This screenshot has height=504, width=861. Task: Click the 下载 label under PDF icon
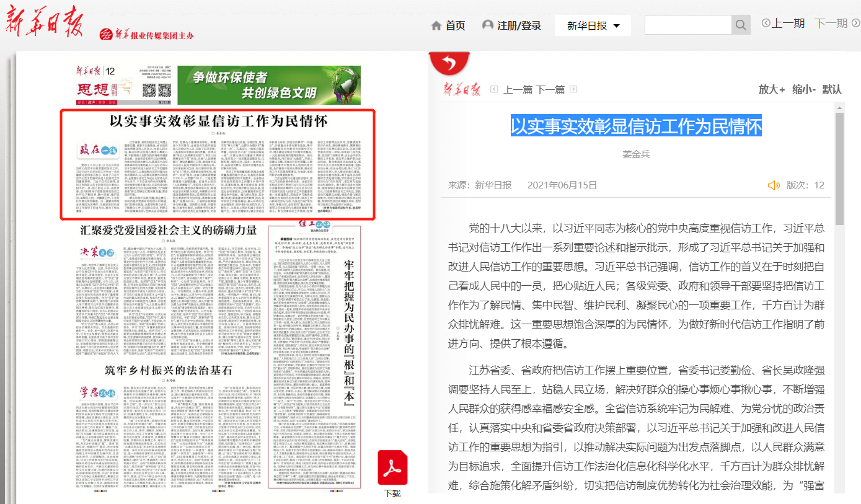point(392,493)
